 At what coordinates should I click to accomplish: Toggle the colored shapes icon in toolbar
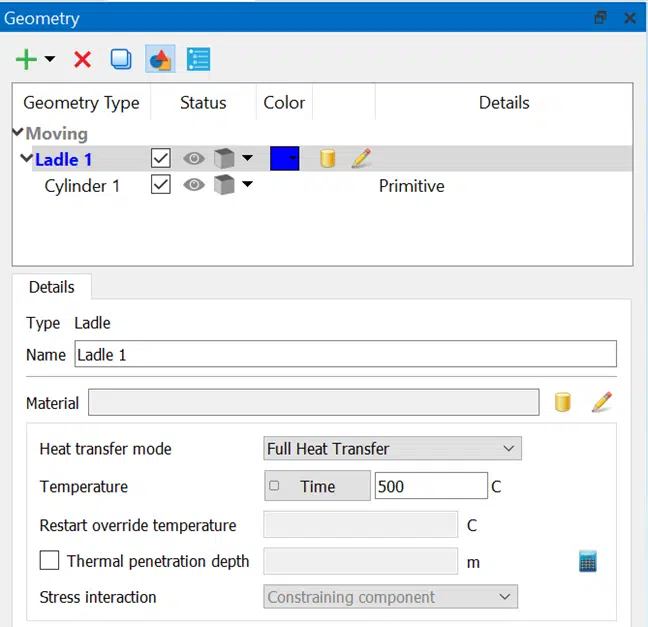[159, 60]
